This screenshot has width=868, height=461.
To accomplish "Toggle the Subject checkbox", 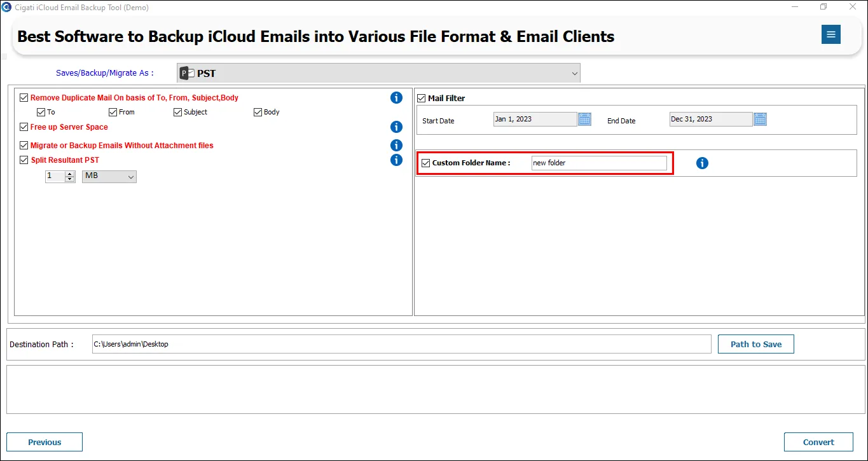I will click(177, 112).
